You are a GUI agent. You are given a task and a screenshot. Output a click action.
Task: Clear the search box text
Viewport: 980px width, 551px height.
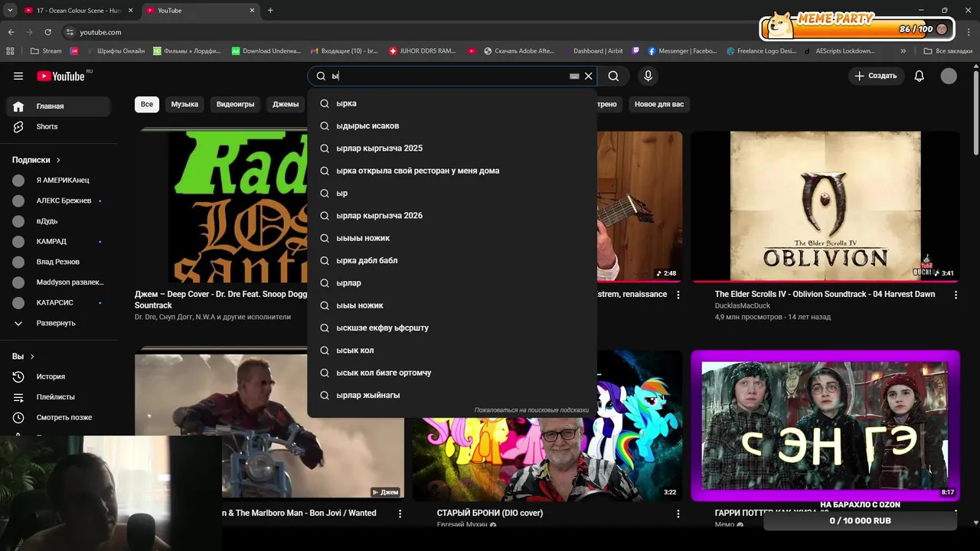tap(588, 76)
